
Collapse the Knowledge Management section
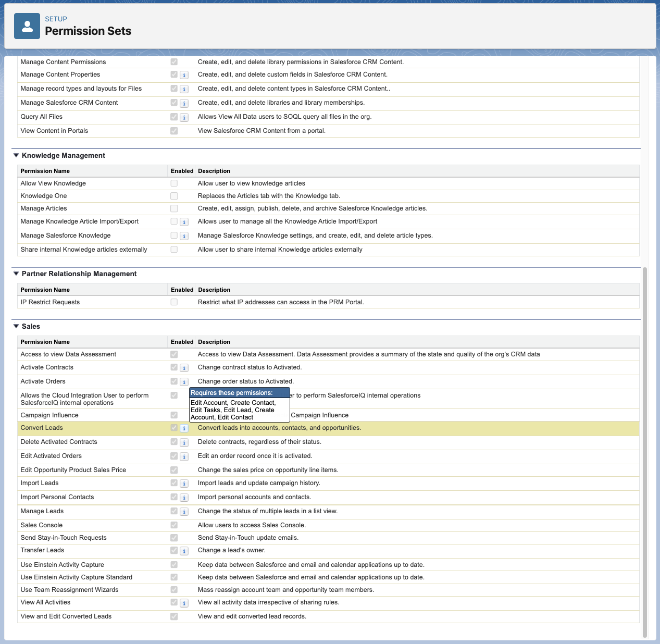tap(16, 155)
